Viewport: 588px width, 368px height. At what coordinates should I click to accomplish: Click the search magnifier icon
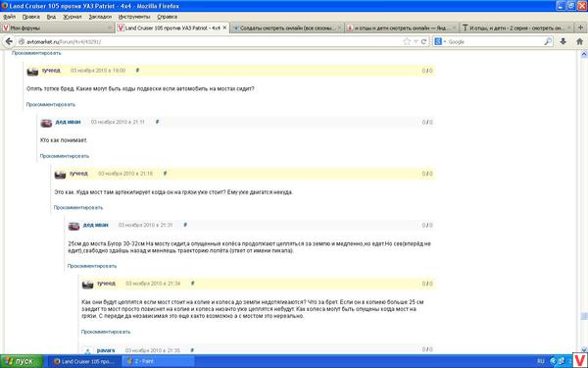click(548, 41)
